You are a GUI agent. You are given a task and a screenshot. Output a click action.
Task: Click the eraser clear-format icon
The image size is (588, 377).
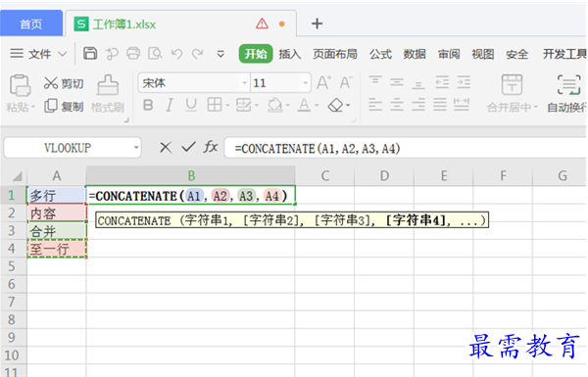(x=335, y=106)
